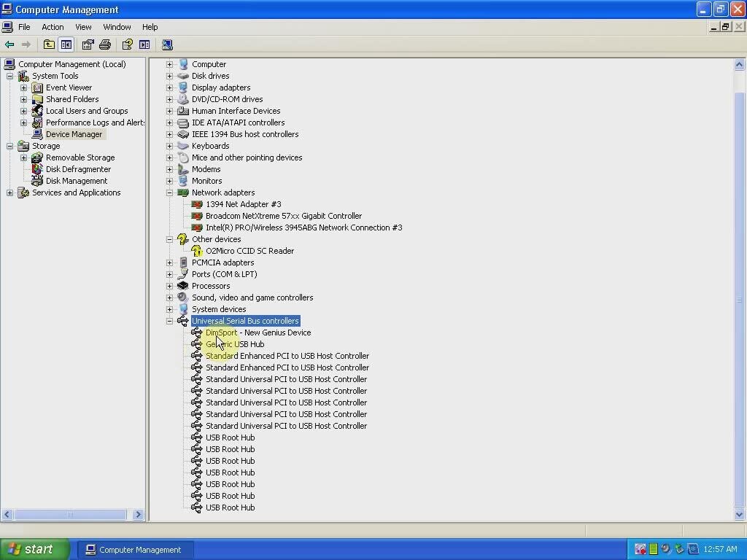Expand the Ports (COM & LPT) category

pyautogui.click(x=169, y=274)
